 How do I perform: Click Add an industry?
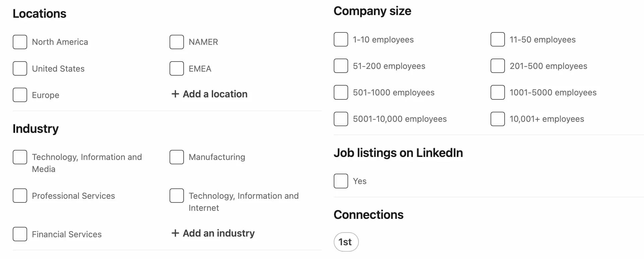(212, 233)
